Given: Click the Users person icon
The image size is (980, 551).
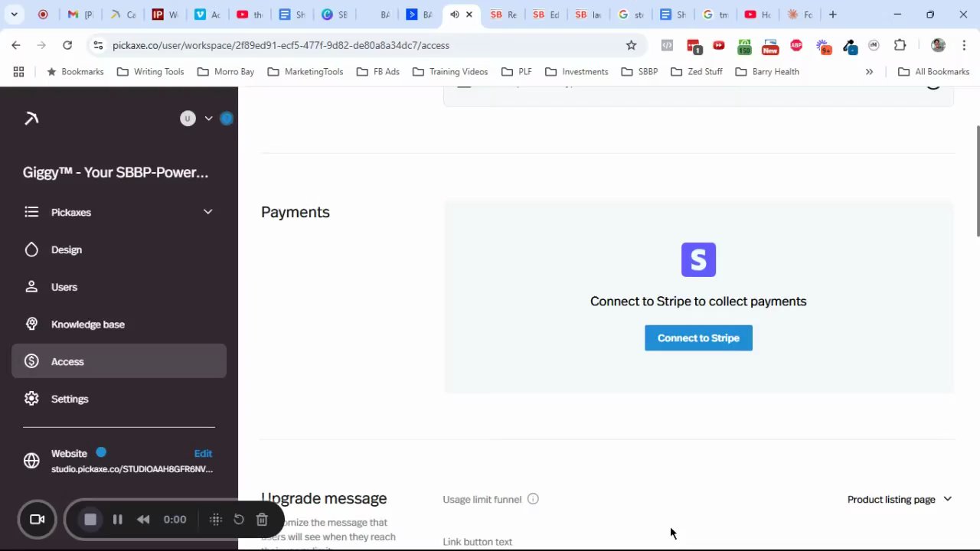Looking at the screenshot, I should pyautogui.click(x=31, y=287).
